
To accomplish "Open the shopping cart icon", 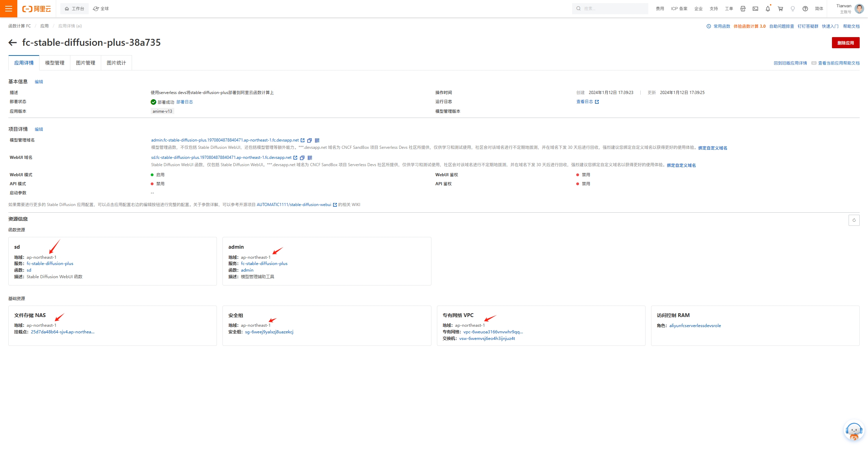I will click(x=780, y=9).
